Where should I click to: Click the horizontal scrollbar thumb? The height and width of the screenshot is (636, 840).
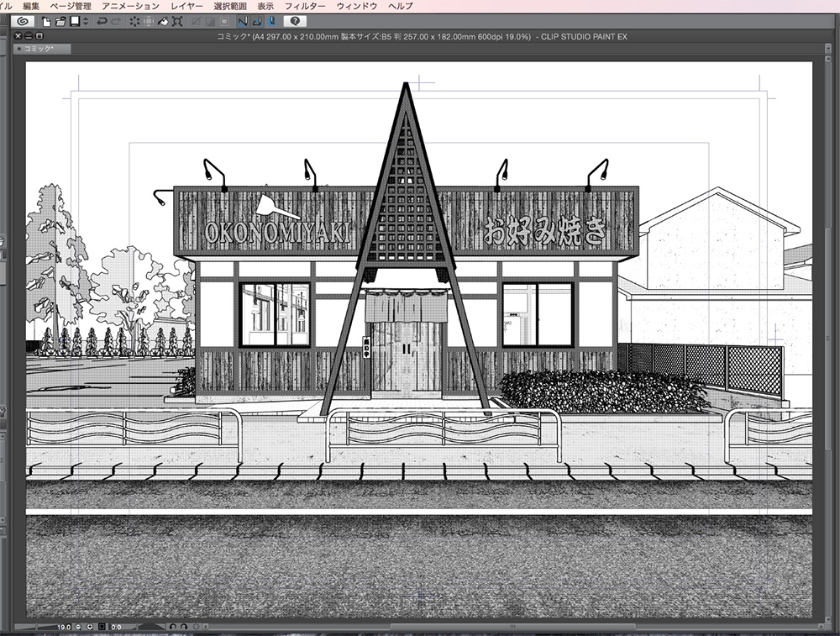pyautogui.click(x=512, y=627)
